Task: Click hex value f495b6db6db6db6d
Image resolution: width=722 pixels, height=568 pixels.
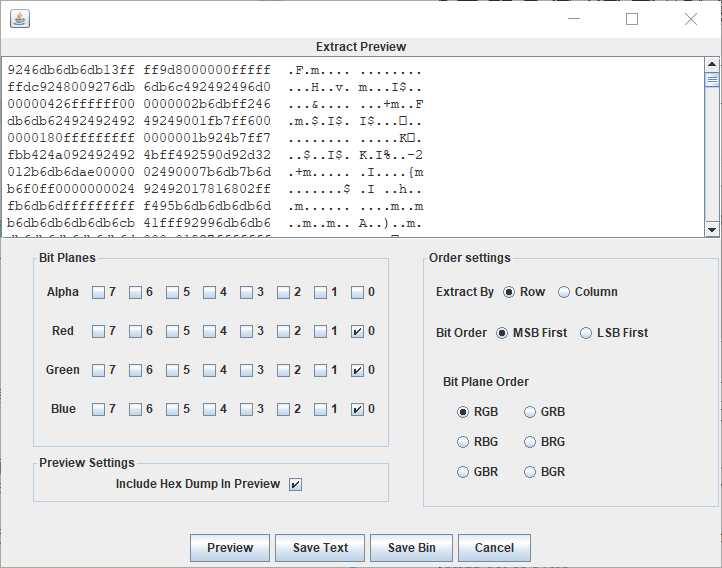Action: click(207, 206)
